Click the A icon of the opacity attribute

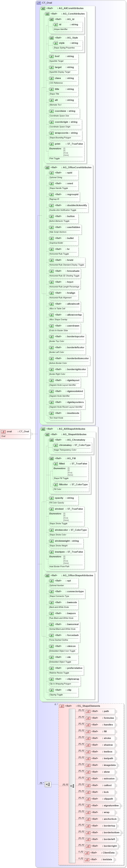52,498
